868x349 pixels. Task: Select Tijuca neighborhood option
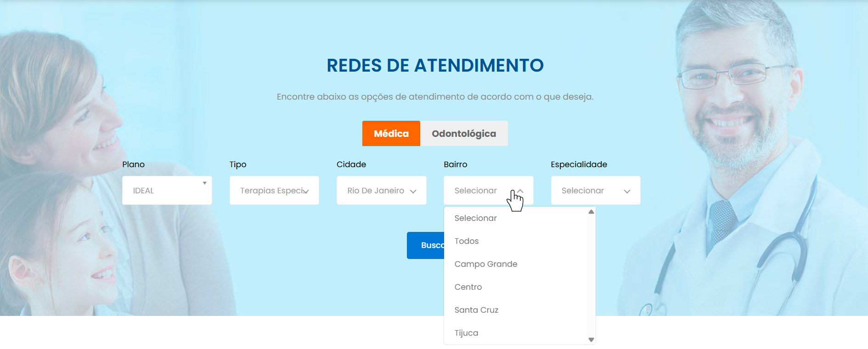click(x=516, y=333)
